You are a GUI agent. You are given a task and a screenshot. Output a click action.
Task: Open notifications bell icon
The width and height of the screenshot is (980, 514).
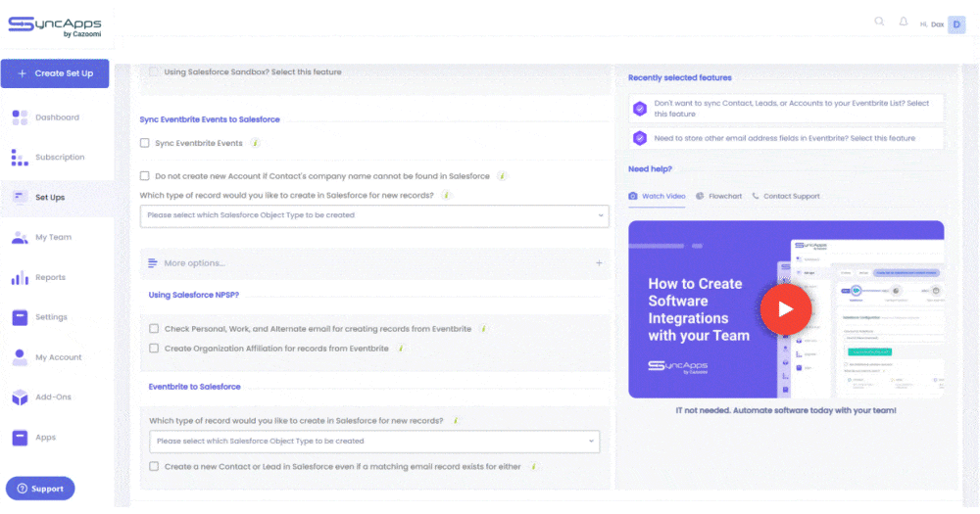point(904,22)
